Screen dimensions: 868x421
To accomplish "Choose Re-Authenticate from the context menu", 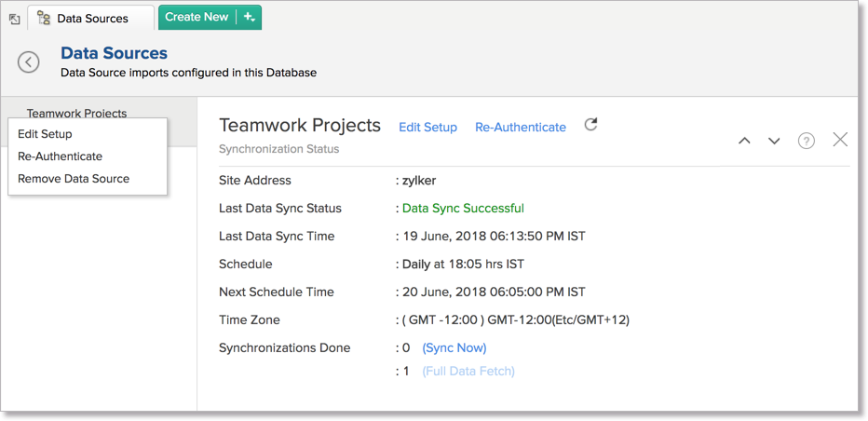I will [x=60, y=156].
